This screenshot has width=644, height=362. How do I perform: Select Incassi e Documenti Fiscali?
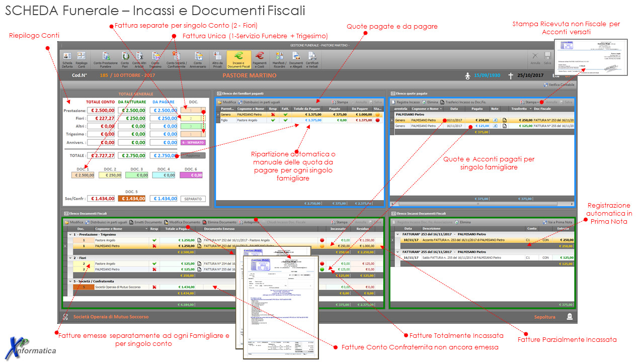click(x=239, y=59)
